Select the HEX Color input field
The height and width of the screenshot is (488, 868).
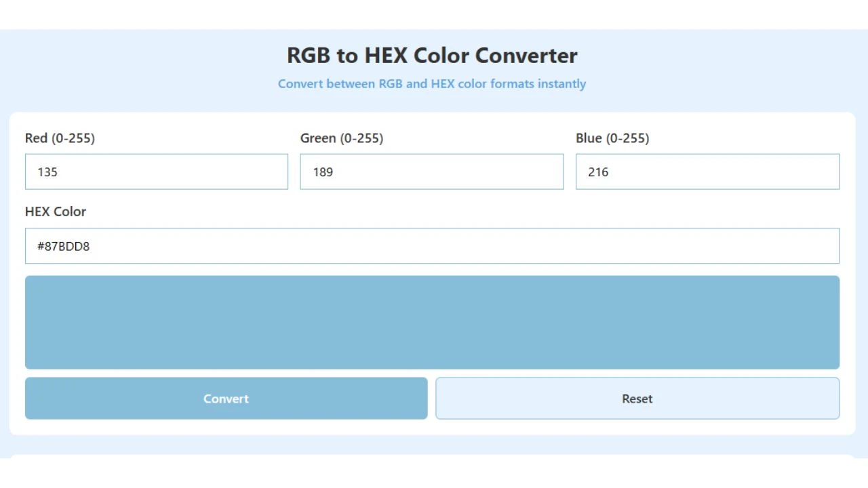point(432,245)
